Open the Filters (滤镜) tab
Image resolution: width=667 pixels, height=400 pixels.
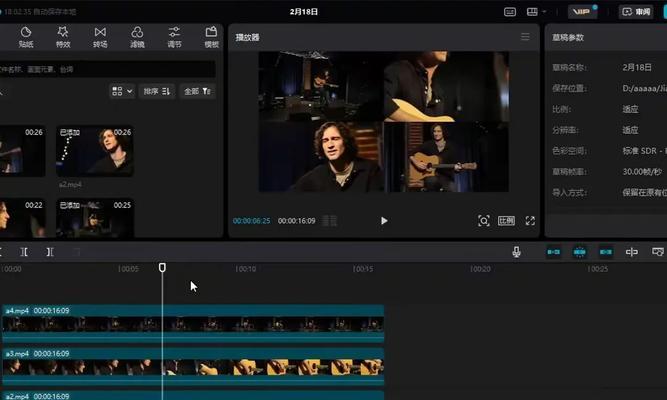[137, 37]
